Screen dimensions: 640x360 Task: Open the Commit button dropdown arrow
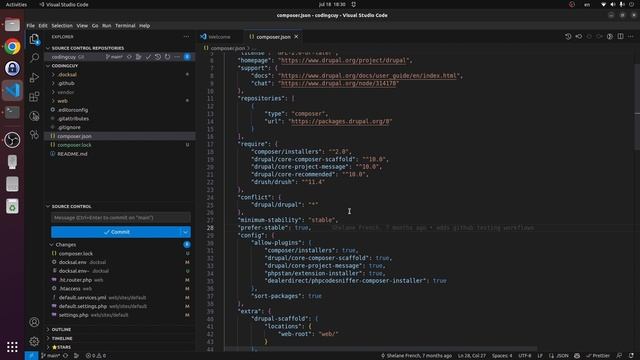185,232
